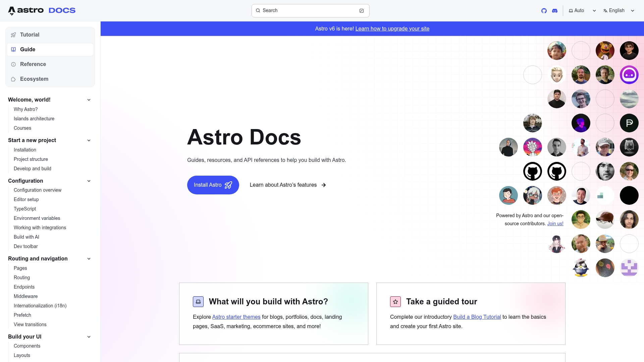Click the purple Houston bot avatar

[629, 75]
